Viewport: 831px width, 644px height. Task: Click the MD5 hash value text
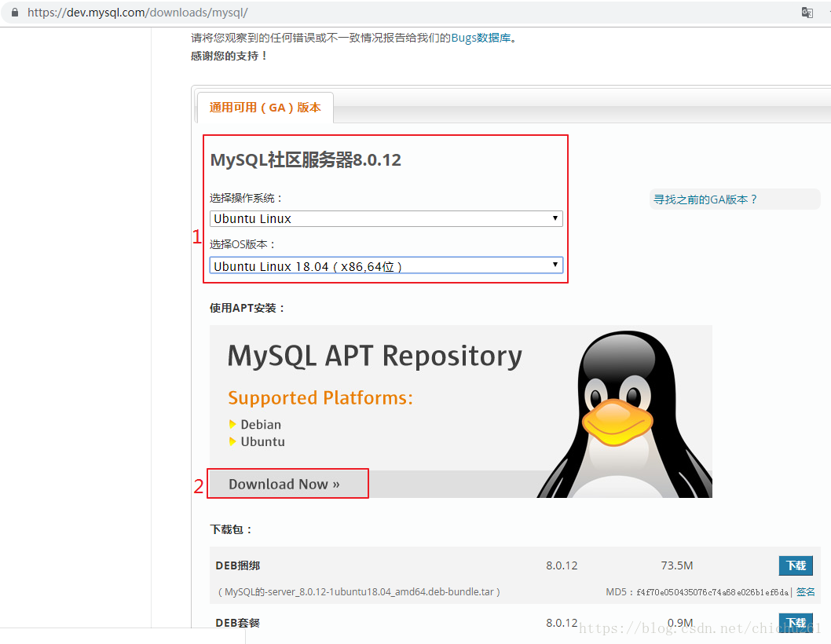tap(712, 592)
